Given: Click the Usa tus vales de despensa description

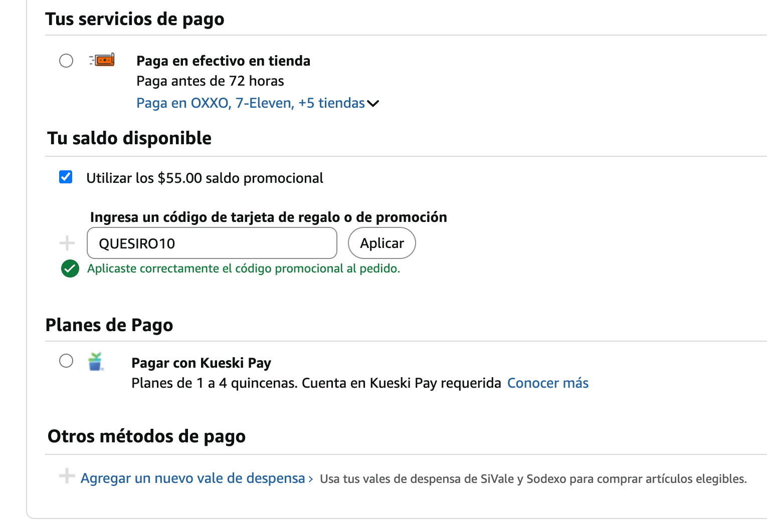Looking at the screenshot, I should pyautogui.click(x=533, y=479).
